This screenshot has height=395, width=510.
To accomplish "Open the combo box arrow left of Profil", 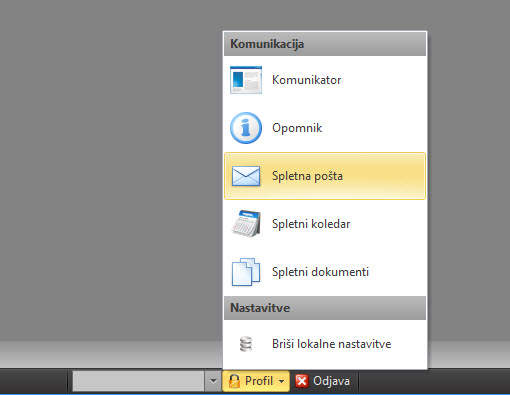I will tap(213, 381).
